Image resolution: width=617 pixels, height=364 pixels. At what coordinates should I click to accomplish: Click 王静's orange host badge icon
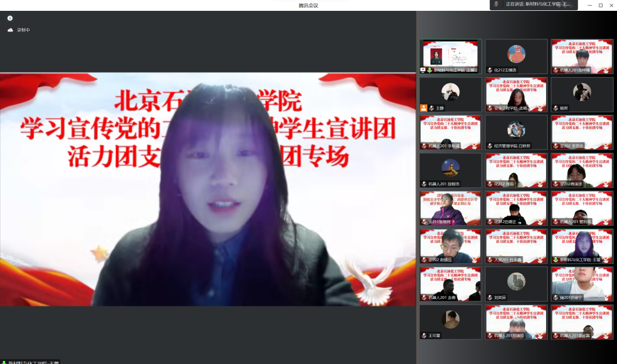[x=423, y=107]
